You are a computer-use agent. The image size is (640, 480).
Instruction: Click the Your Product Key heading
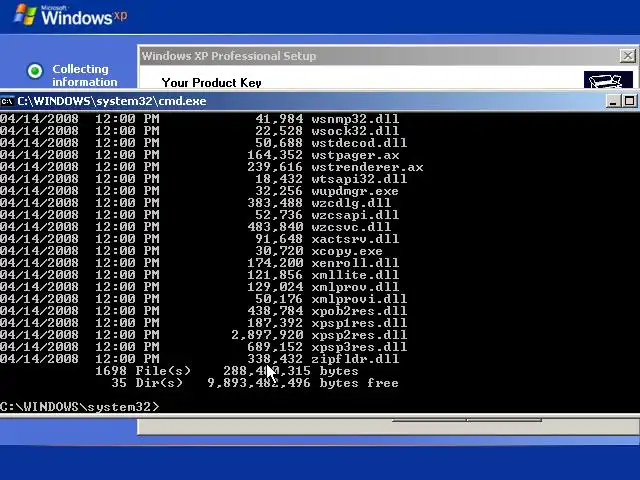coord(211,82)
